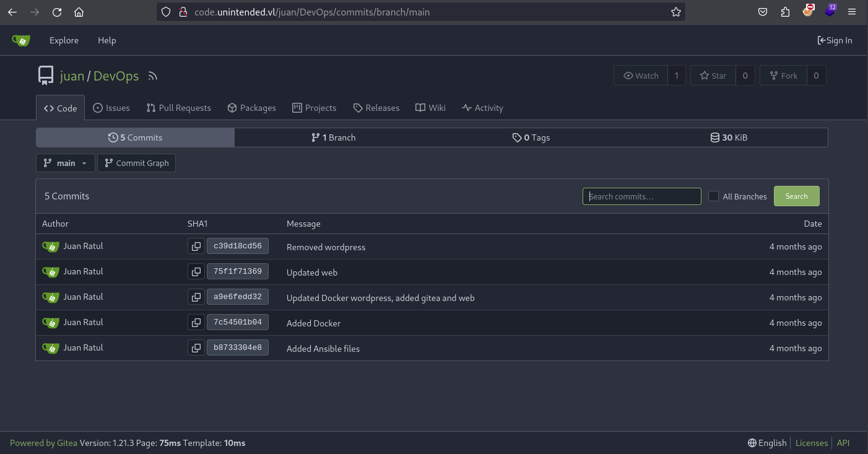Open commit hash c39d18cd56
This screenshot has height=454, width=868.
tap(238, 246)
